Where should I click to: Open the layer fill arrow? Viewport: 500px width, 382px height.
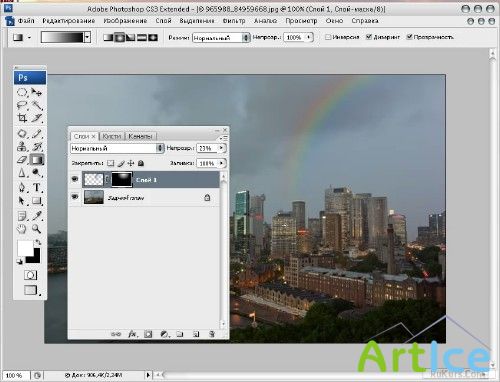click(221, 163)
